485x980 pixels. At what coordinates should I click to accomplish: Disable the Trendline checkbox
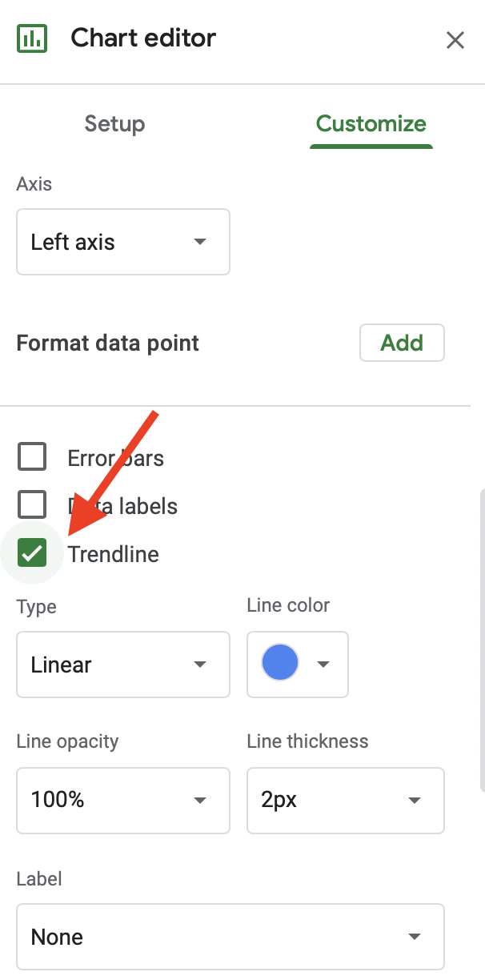pyautogui.click(x=32, y=552)
